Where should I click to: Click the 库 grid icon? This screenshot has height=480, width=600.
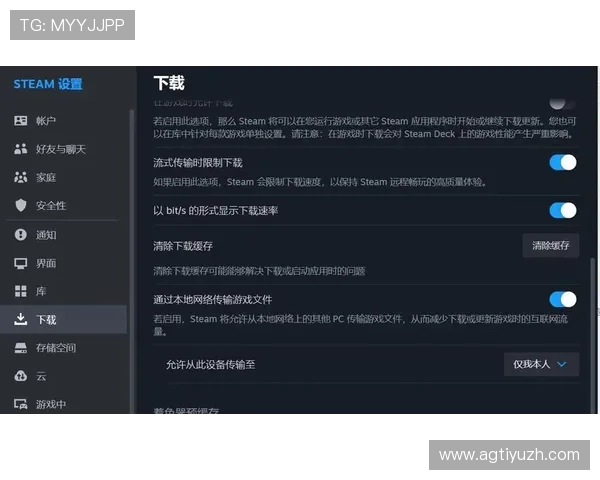coord(21,291)
